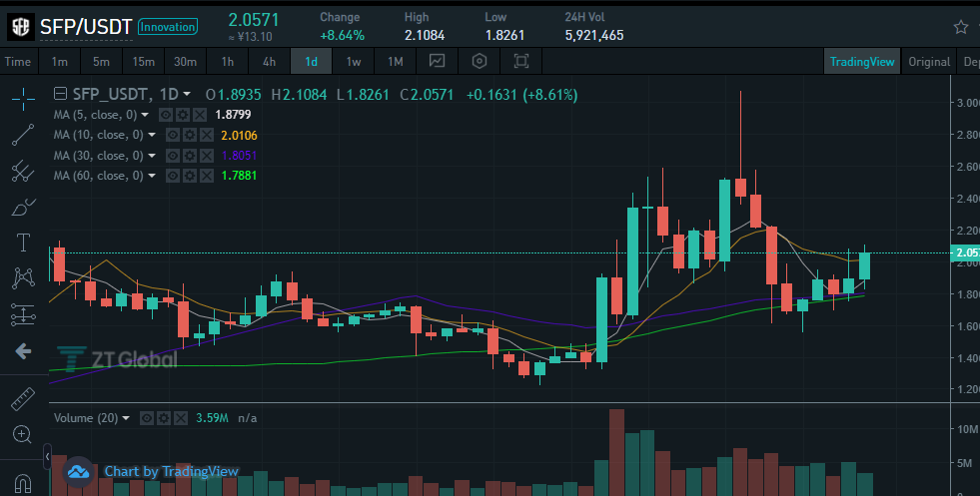The image size is (980, 496).
Task: Select the trend line drawing tool
Action: 23,135
